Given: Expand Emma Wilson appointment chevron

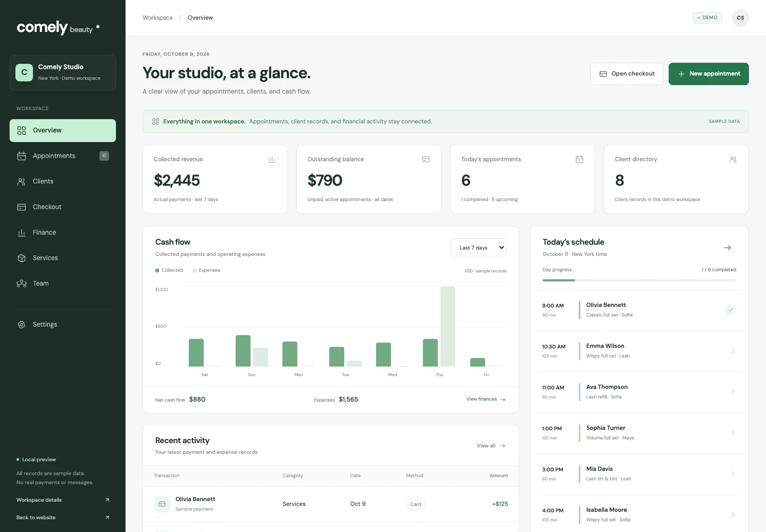Looking at the screenshot, I should click(733, 351).
